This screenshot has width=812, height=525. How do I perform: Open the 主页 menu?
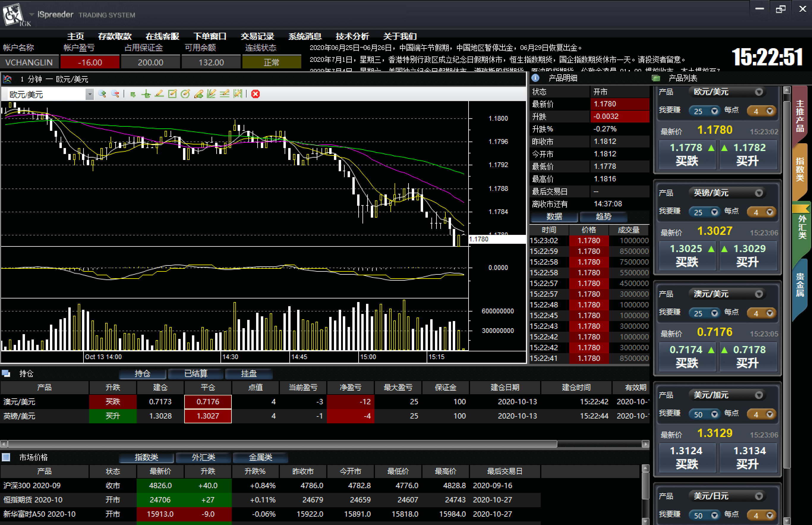[75, 36]
